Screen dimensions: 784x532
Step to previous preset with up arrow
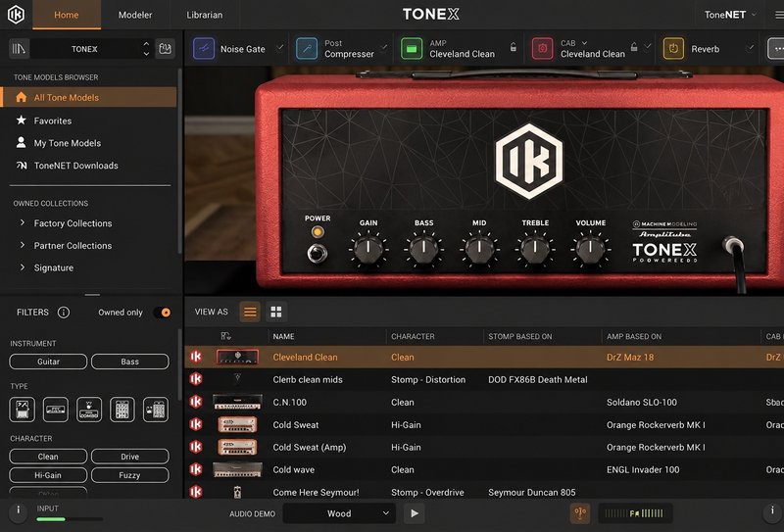pyautogui.click(x=146, y=43)
